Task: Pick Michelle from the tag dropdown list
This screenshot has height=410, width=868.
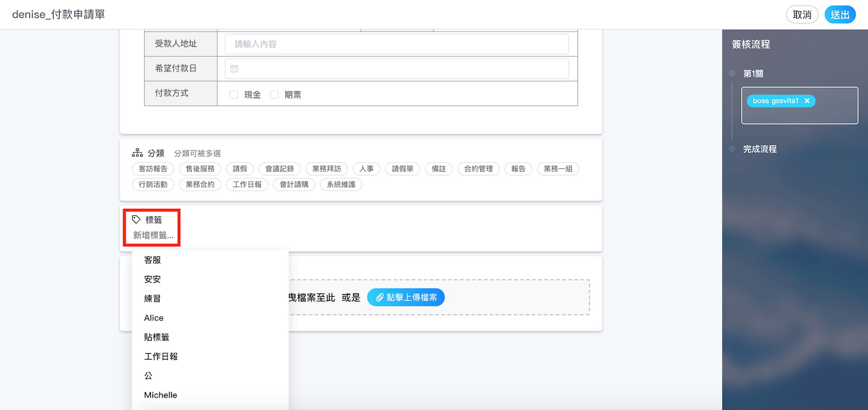Action: [x=160, y=395]
